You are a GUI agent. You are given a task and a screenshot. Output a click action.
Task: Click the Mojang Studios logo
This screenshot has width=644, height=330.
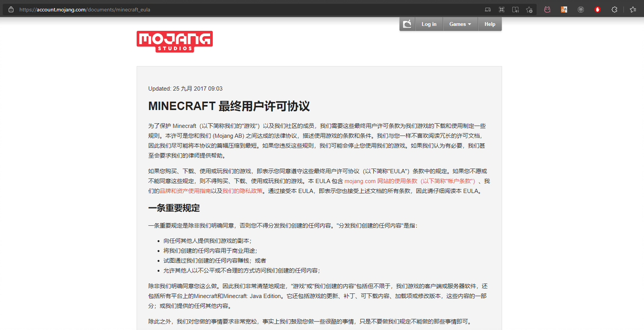(x=175, y=42)
